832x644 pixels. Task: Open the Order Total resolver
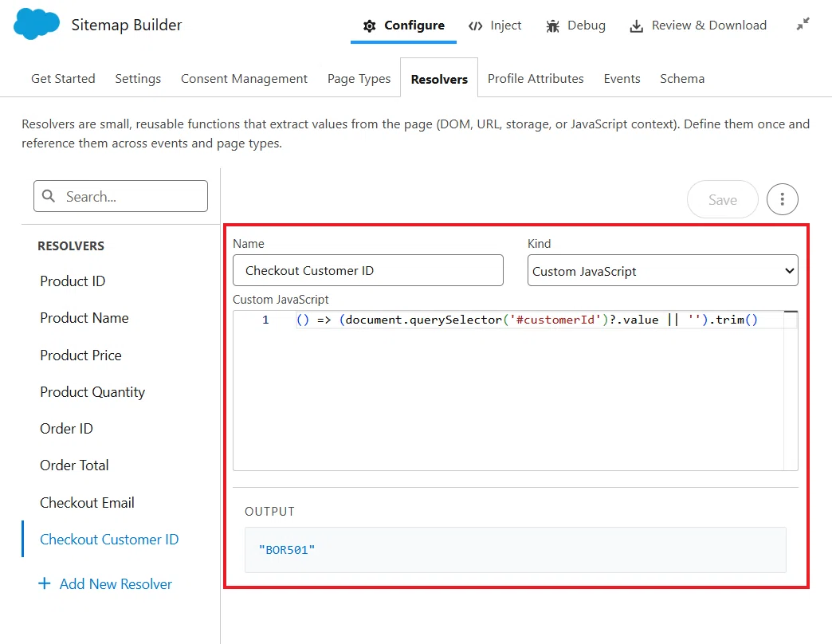click(74, 465)
